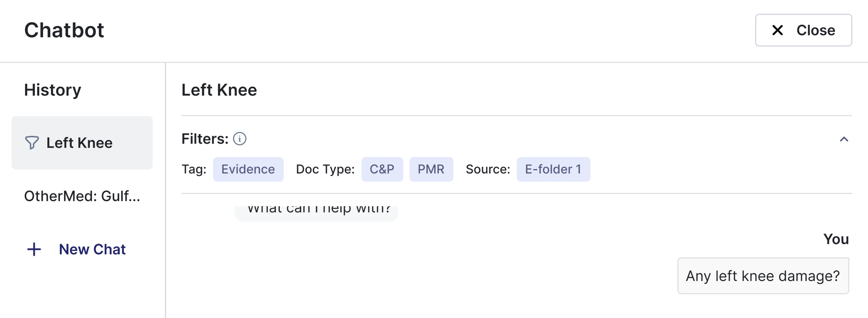
Task: Click the Left Knee conversation title
Action: click(x=219, y=90)
